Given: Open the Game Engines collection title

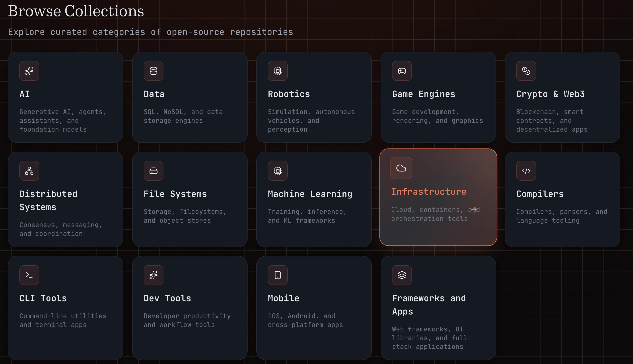Looking at the screenshot, I should [424, 94].
